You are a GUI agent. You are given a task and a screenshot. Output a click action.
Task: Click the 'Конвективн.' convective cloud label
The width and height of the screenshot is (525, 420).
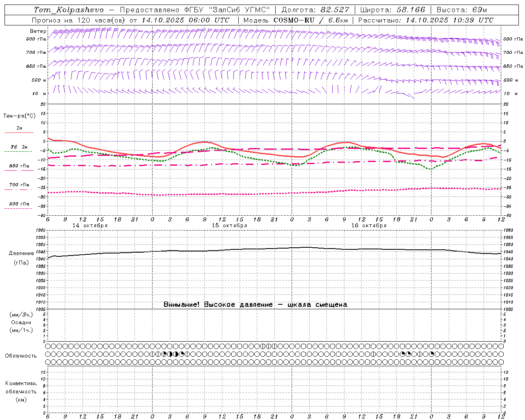21,383
